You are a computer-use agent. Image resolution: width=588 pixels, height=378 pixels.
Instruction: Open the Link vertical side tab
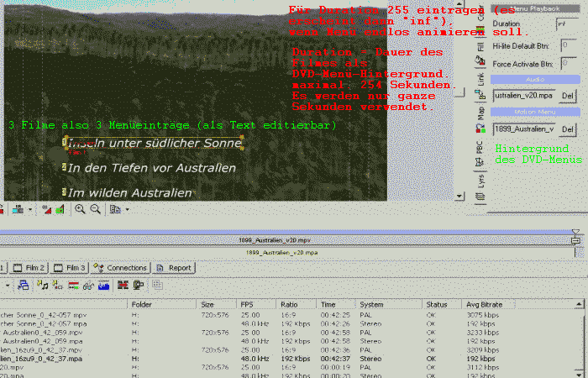point(480,79)
